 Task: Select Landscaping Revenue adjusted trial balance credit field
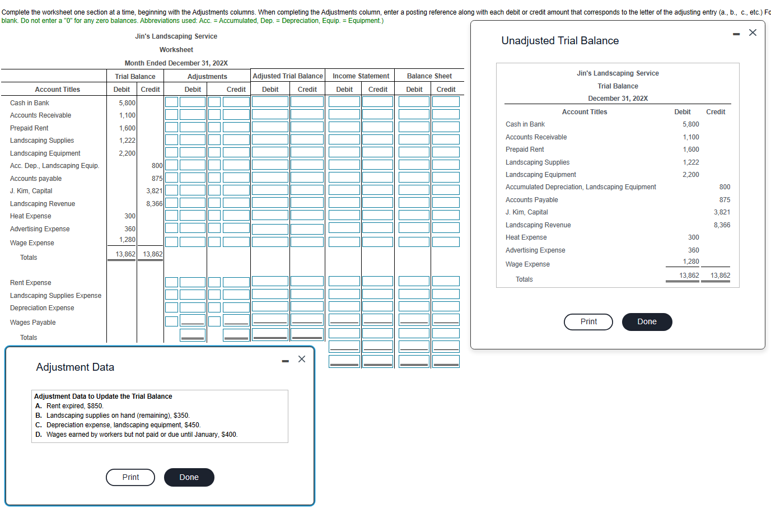click(x=307, y=203)
